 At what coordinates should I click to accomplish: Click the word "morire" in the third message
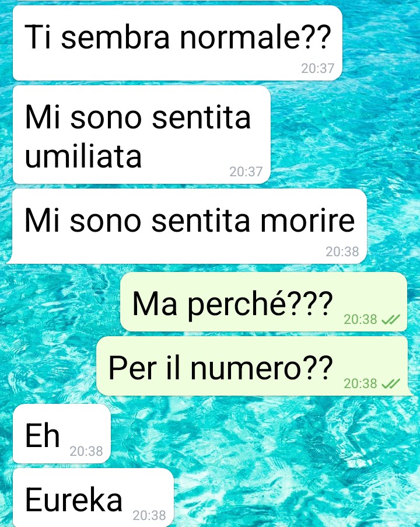click(x=307, y=221)
